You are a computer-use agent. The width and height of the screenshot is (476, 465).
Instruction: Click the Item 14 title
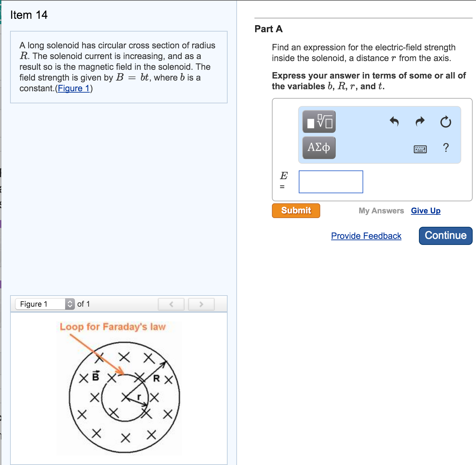pos(29,15)
